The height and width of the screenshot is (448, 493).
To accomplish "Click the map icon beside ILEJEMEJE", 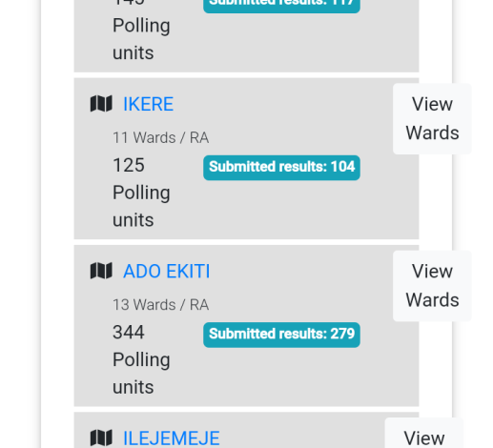I will pyautogui.click(x=101, y=438).
